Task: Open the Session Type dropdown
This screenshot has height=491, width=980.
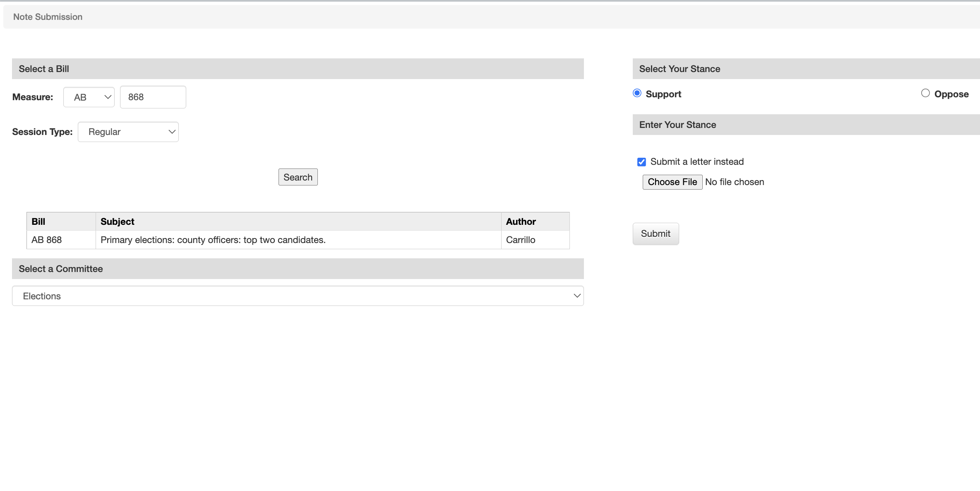Action: [128, 132]
